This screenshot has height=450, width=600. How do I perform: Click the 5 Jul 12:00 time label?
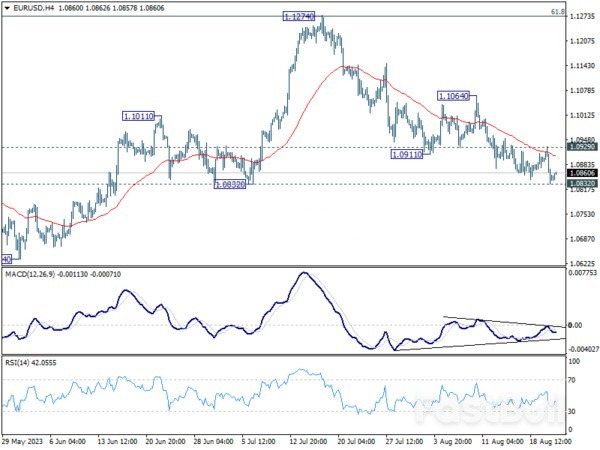(258, 442)
